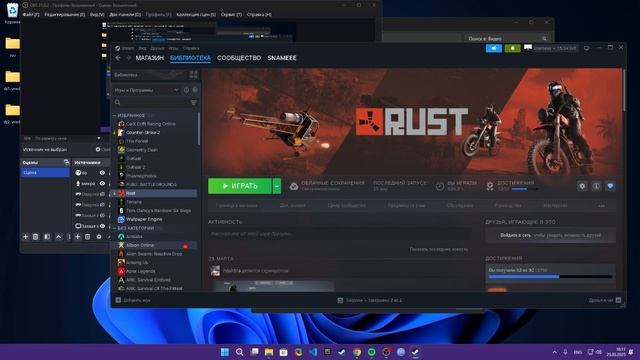The image size is (640, 360).
Task: Open the friends and chat icon in Steam's bottom bar
Action: pos(618,300)
